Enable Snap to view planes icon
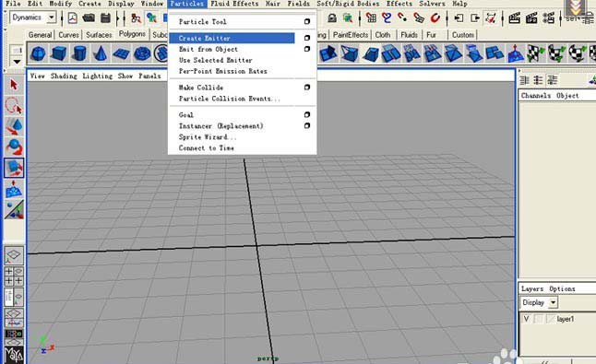The width and height of the screenshot is (596, 364). 419,18
